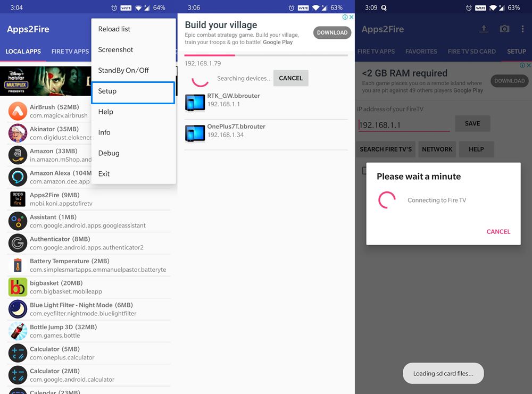This screenshot has width=532, height=394.
Task: Open ad info icon on village ad
Action: pyautogui.click(x=345, y=17)
